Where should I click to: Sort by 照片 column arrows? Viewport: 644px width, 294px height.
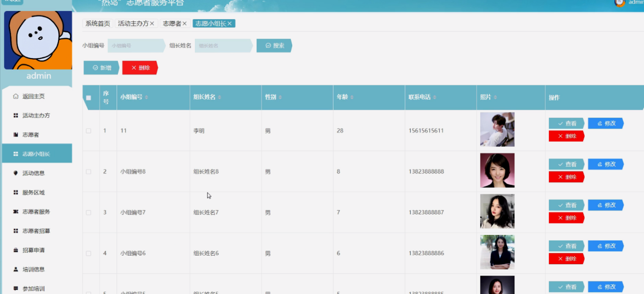click(495, 98)
